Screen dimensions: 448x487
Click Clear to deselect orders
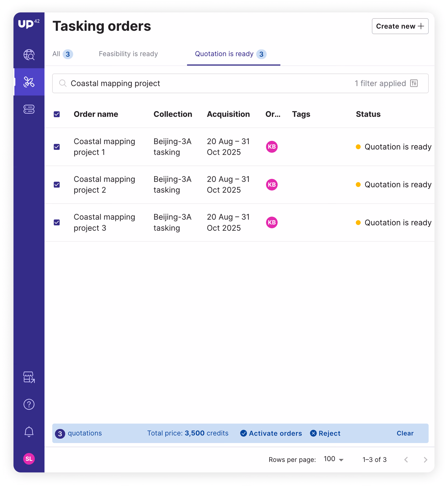coord(405,433)
